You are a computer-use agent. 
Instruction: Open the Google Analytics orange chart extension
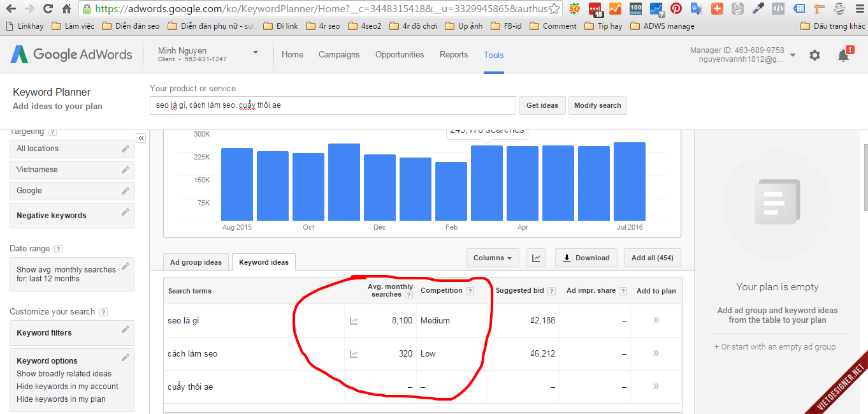point(615,9)
